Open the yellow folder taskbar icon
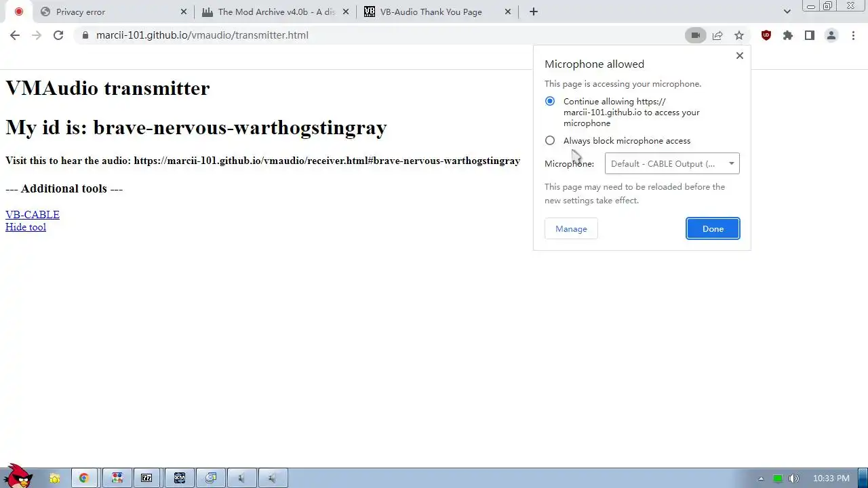The width and height of the screenshot is (868, 488). click(x=54, y=478)
